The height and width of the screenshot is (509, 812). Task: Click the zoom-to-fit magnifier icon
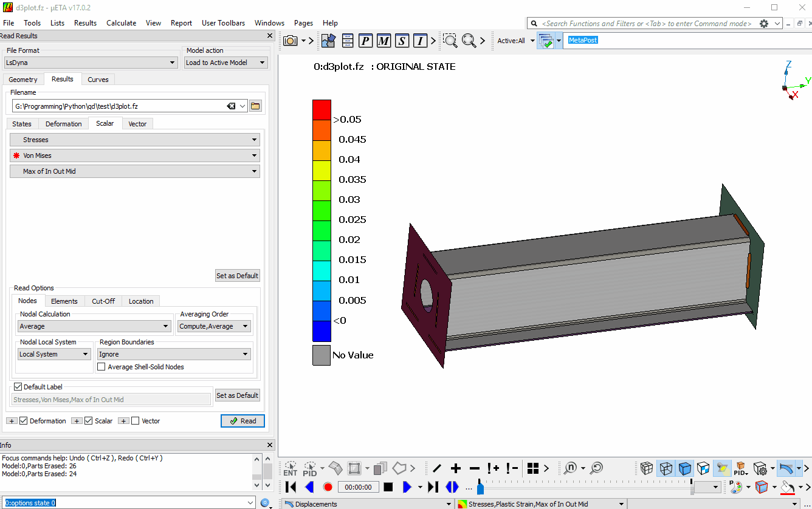click(469, 41)
